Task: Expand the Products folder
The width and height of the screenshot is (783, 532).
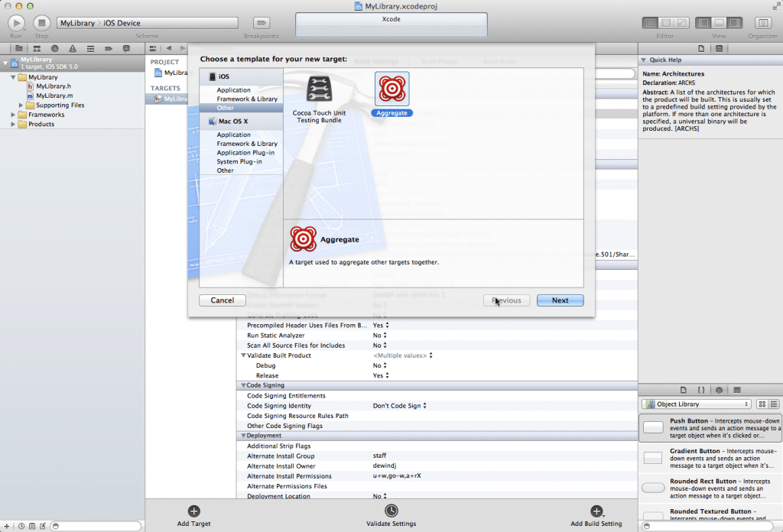Action: point(13,125)
